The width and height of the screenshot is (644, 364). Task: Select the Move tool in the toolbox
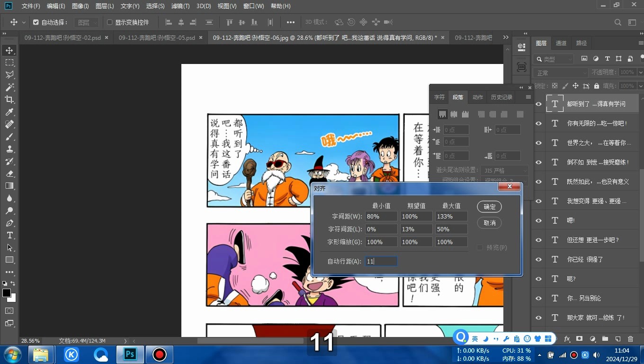click(9, 50)
